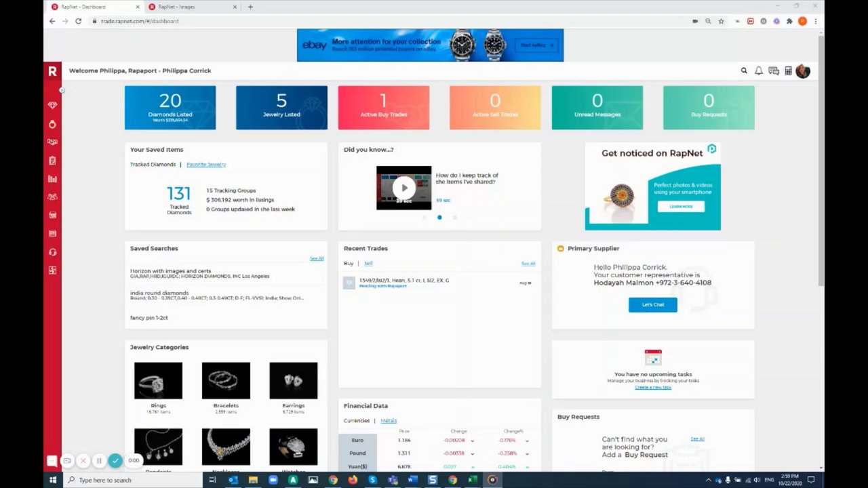The width and height of the screenshot is (868, 488).
Task: Open the Chrome extensions puzzle icon
Action: coord(789,21)
